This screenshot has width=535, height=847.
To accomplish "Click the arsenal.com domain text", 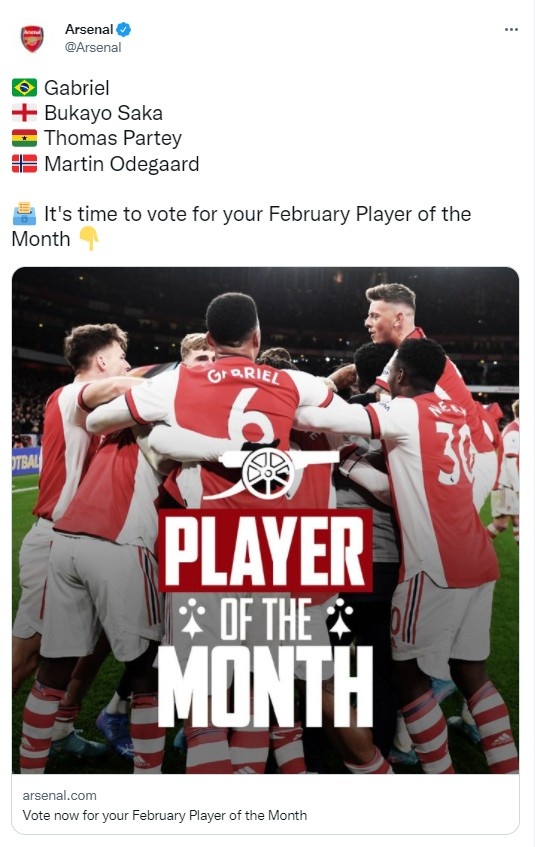I will (59, 795).
